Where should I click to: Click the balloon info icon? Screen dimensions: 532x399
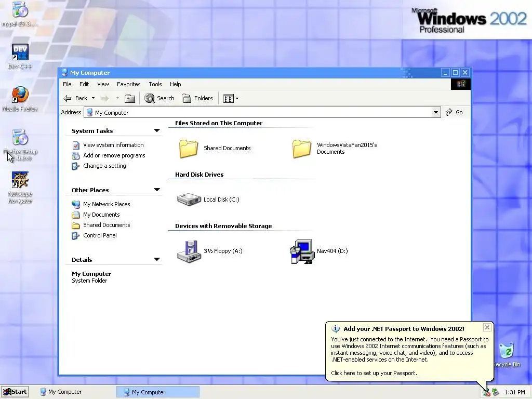click(335, 328)
